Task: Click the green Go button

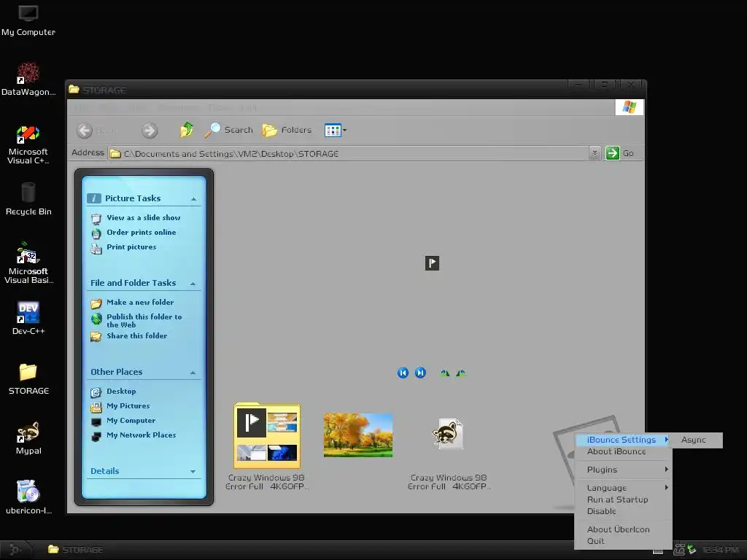Action: click(x=619, y=153)
